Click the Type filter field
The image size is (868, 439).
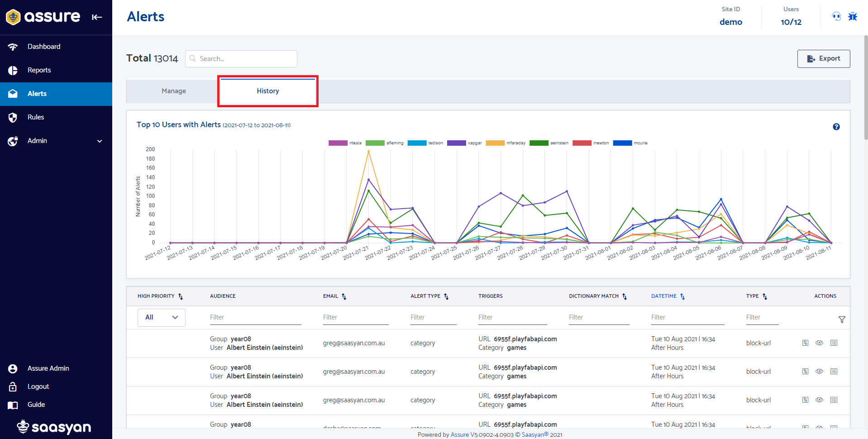763,317
